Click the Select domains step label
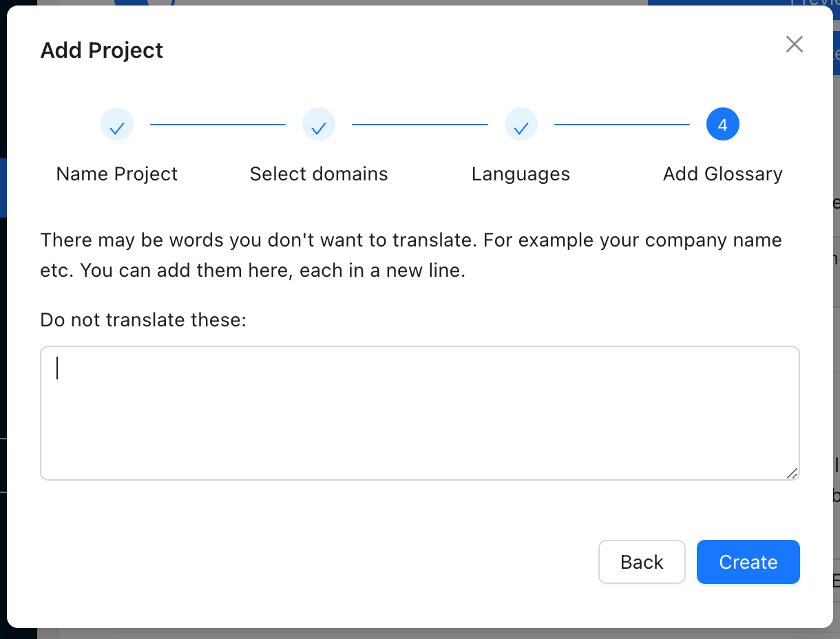Image resolution: width=840 pixels, height=639 pixels. coord(319,174)
